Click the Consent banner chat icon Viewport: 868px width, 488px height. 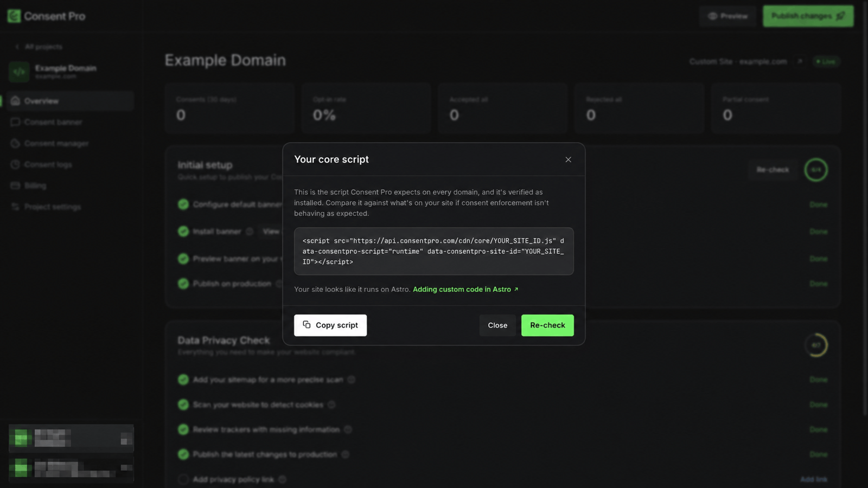15,122
